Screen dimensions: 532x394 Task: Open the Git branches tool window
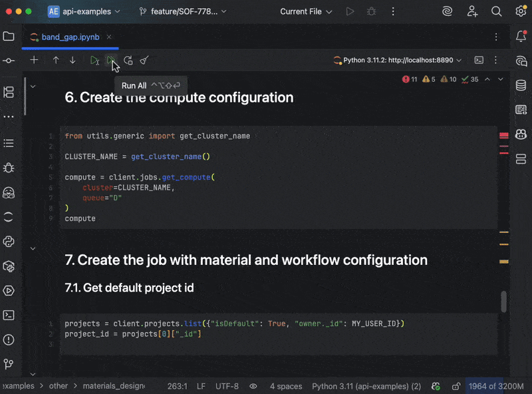[x=9, y=364]
